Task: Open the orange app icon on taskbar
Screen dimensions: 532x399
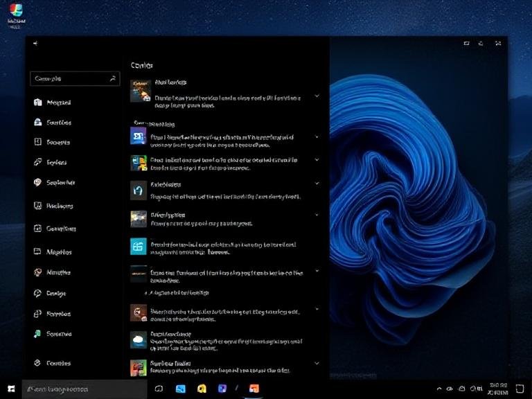Action: click(254, 389)
